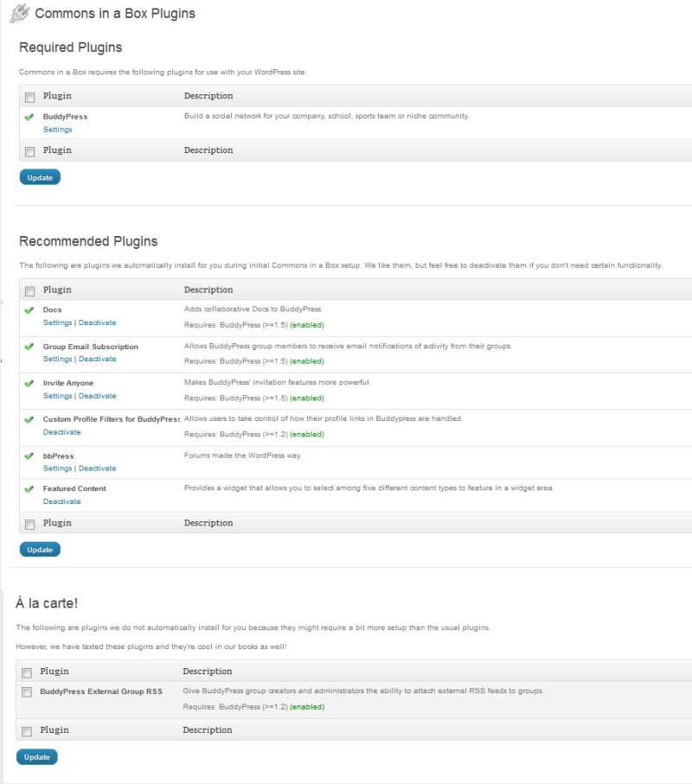Click the BuddyPress plugin name
Viewport: 692px width, 784px height.
65,117
